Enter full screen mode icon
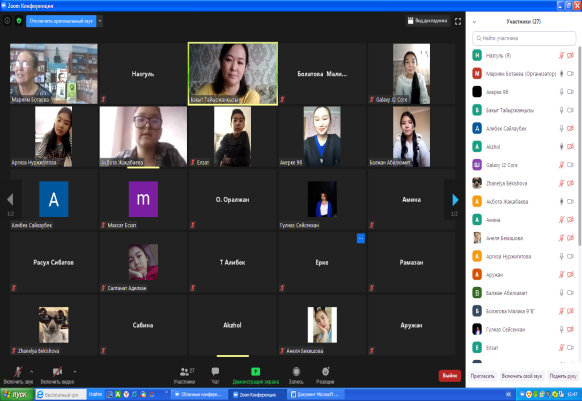Image resolution: width=582 pixels, height=401 pixels. (458, 22)
